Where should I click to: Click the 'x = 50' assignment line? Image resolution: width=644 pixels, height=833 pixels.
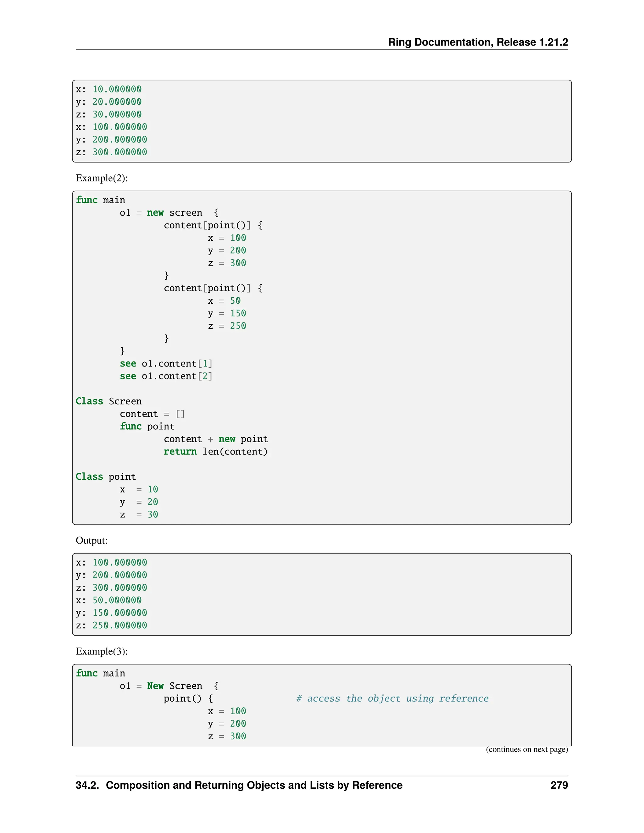(224, 301)
